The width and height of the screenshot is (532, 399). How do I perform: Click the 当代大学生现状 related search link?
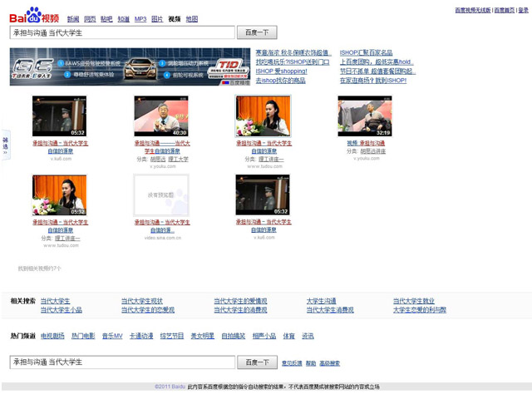point(142,301)
